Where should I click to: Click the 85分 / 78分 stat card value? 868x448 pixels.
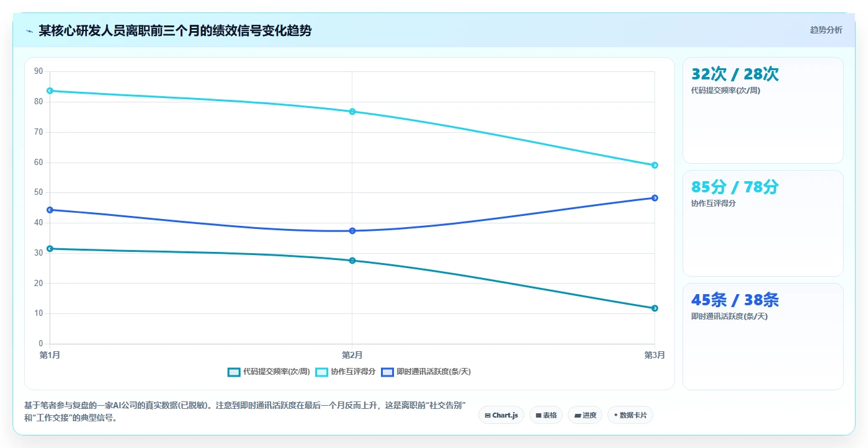[735, 187]
